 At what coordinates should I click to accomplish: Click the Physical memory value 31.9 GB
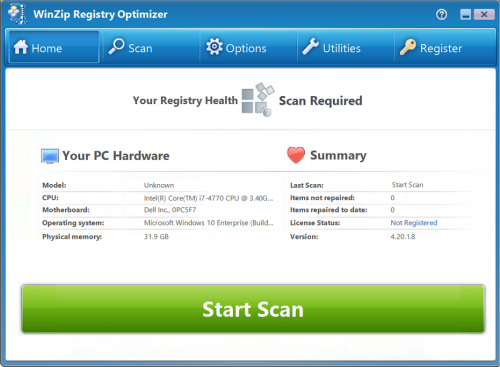(156, 237)
